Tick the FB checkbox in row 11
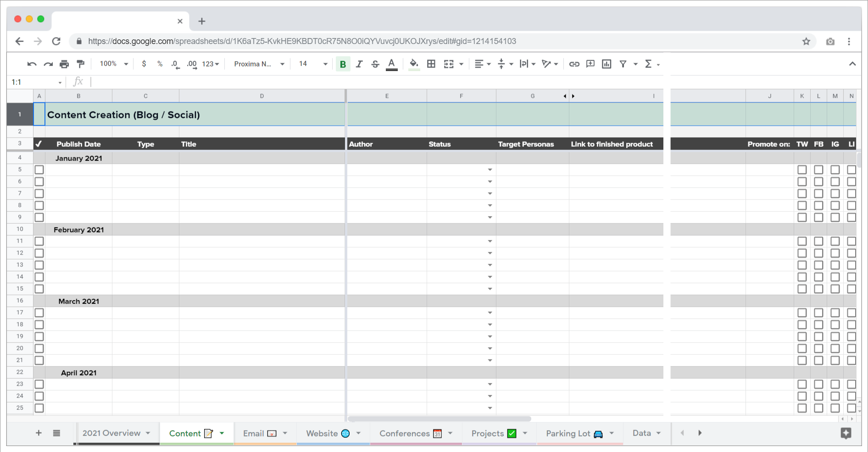The image size is (868, 452). pos(818,241)
